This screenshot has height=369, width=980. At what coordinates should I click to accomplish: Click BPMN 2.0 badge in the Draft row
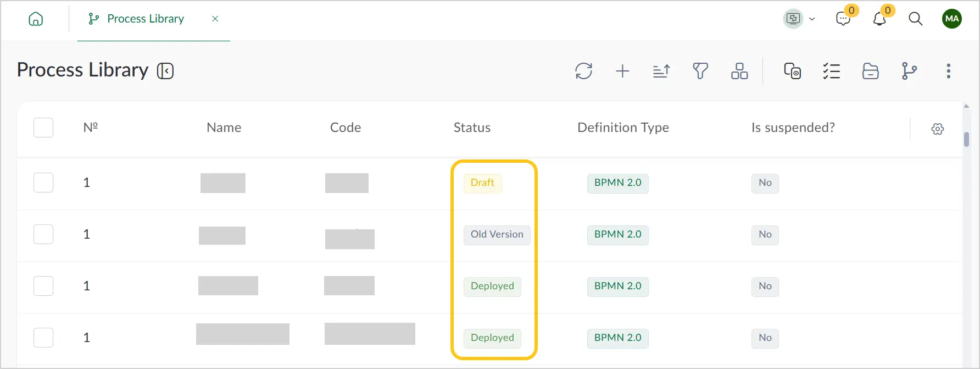coord(617,183)
